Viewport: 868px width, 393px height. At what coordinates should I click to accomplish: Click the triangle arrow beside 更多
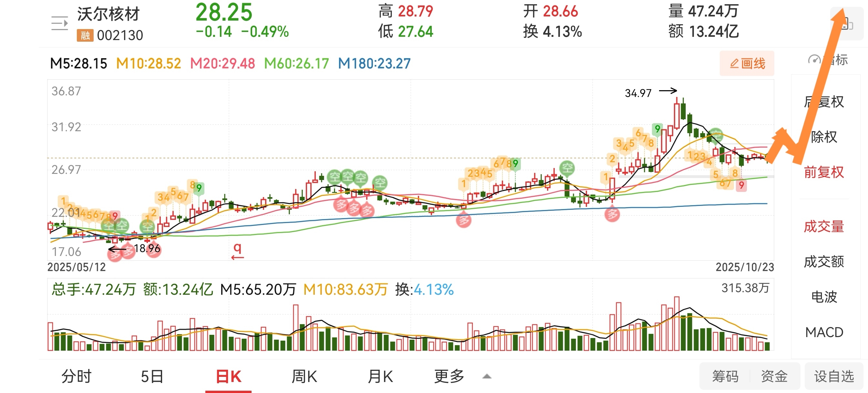pos(487,377)
